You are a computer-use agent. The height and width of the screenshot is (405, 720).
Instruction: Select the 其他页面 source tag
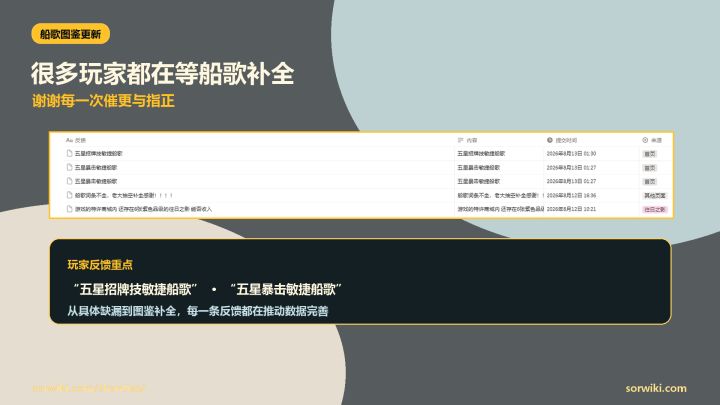click(x=654, y=196)
